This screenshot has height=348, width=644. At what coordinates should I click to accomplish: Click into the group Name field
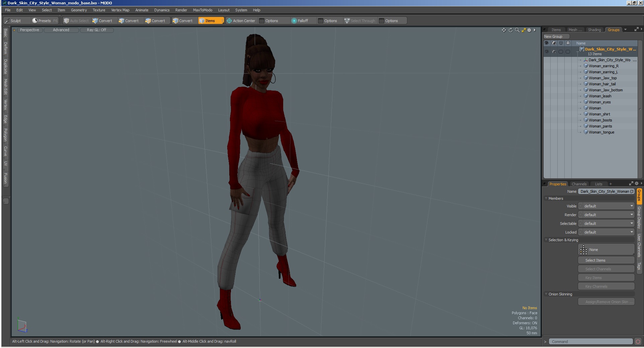606,191
